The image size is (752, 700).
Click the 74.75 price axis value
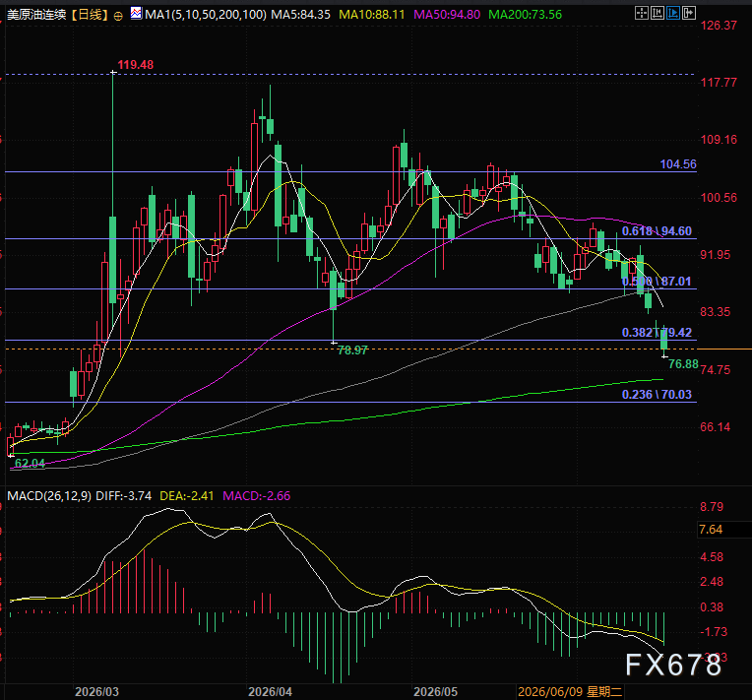pos(715,370)
